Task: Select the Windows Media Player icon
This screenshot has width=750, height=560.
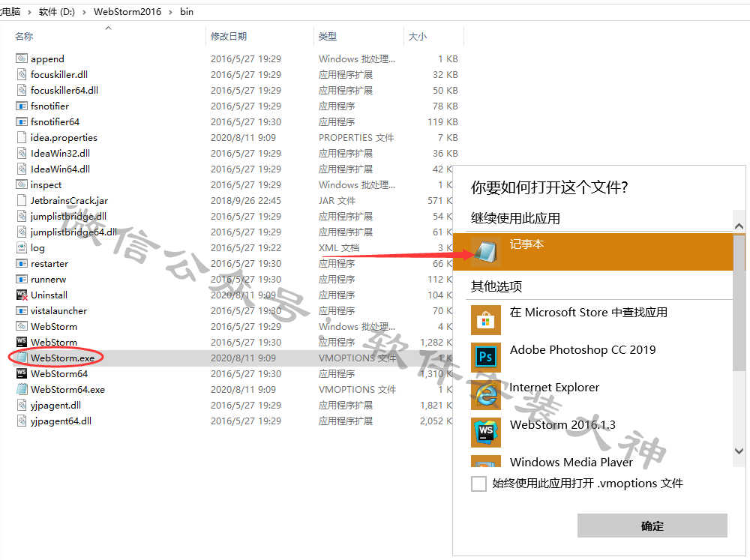Action: click(x=486, y=461)
